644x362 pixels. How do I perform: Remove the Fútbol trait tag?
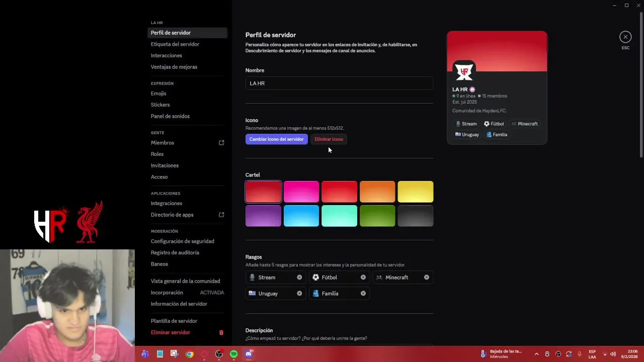pos(363,278)
